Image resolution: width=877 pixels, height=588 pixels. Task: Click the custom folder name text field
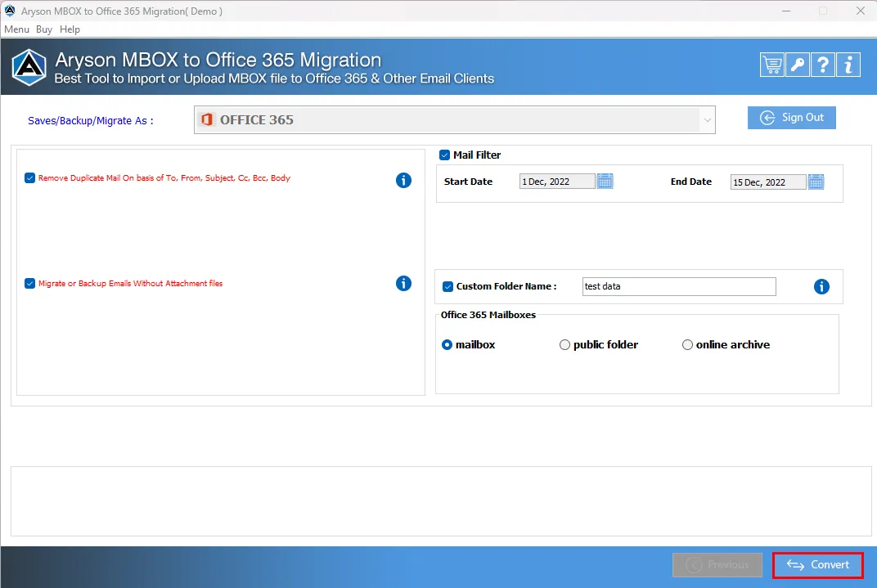point(679,286)
